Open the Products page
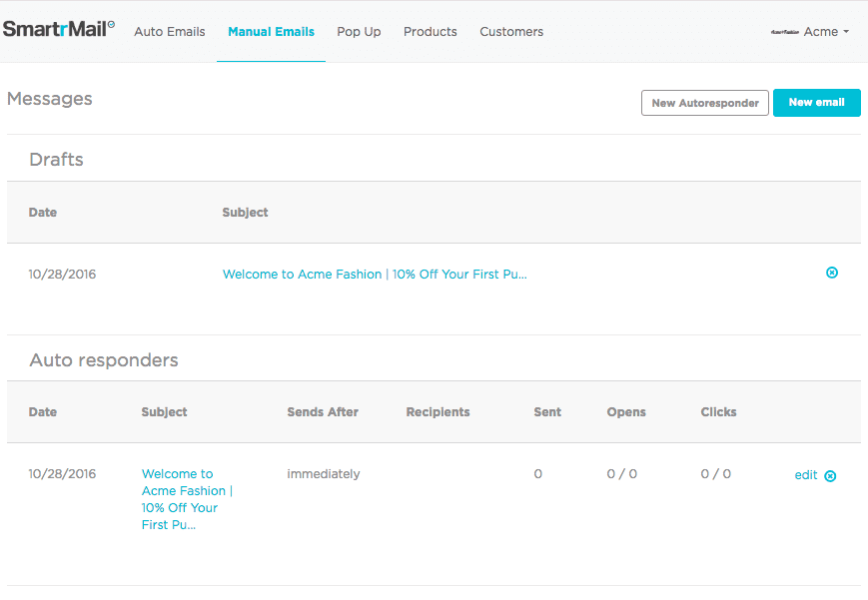Image resolution: width=868 pixels, height=600 pixels. [431, 32]
